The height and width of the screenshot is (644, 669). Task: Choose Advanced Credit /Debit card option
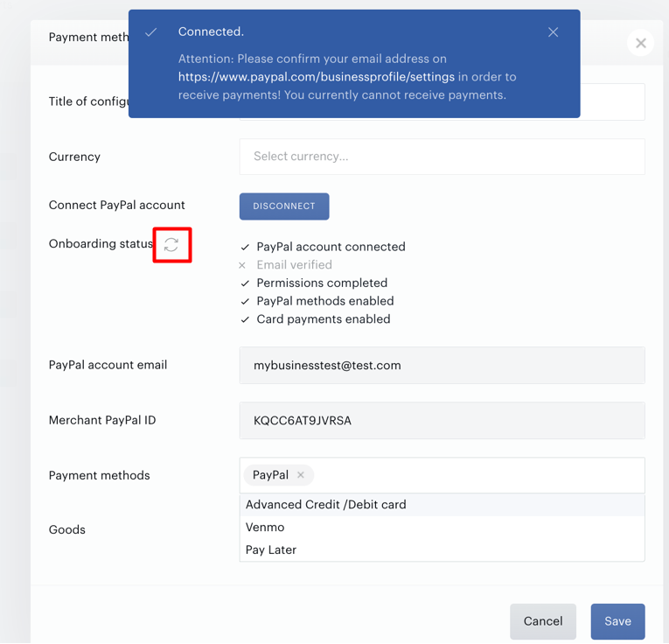442,505
